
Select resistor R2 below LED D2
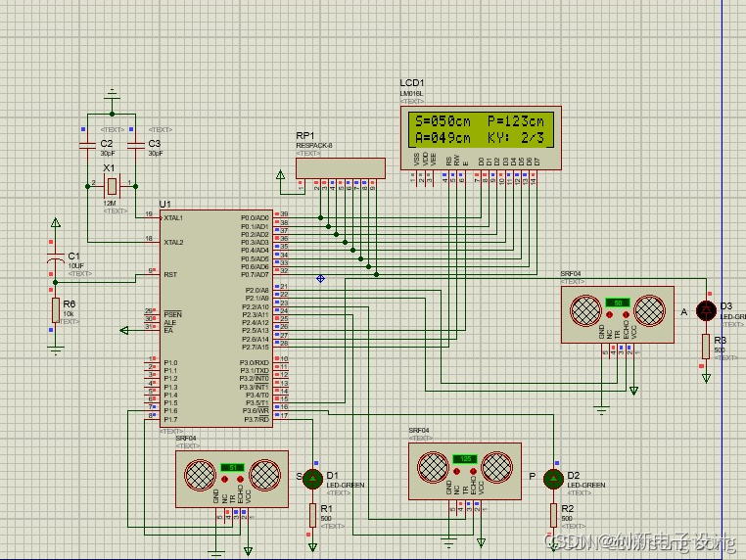click(553, 515)
